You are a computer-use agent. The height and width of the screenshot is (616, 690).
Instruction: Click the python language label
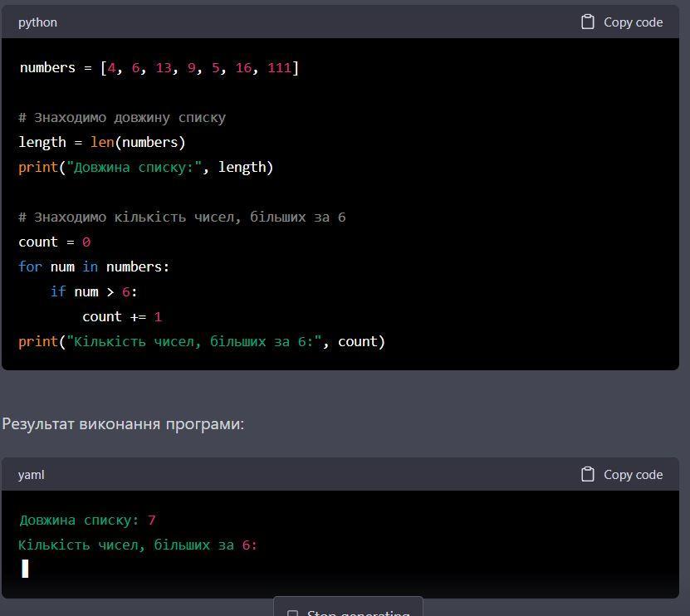coord(37,22)
